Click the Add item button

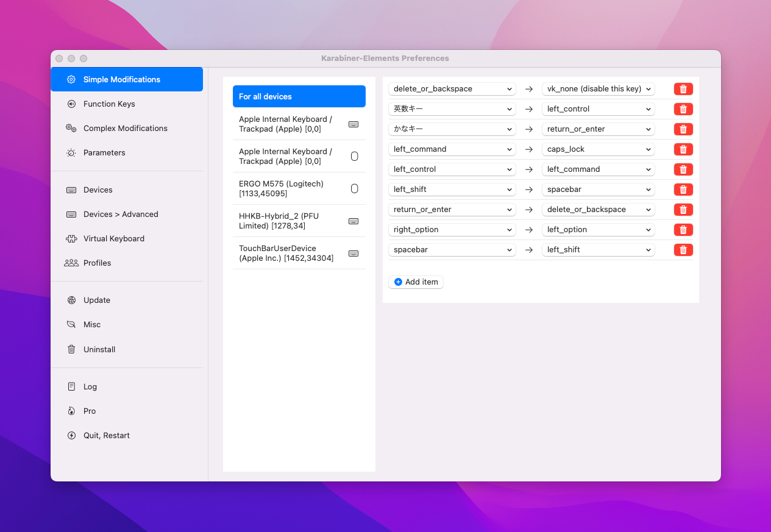tap(416, 282)
